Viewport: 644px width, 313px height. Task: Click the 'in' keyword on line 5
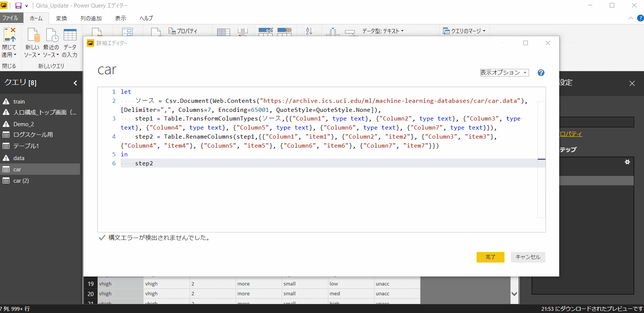[x=124, y=154]
